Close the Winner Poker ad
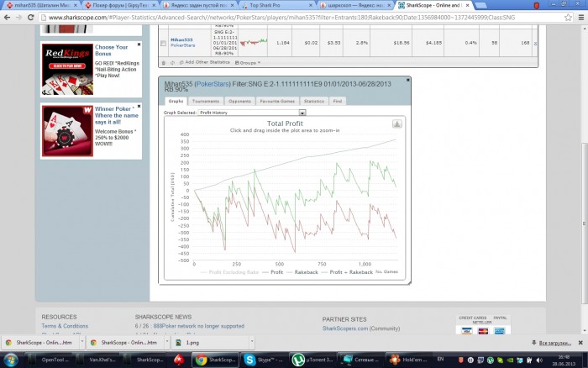This screenshot has height=368, width=588. tap(139, 107)
